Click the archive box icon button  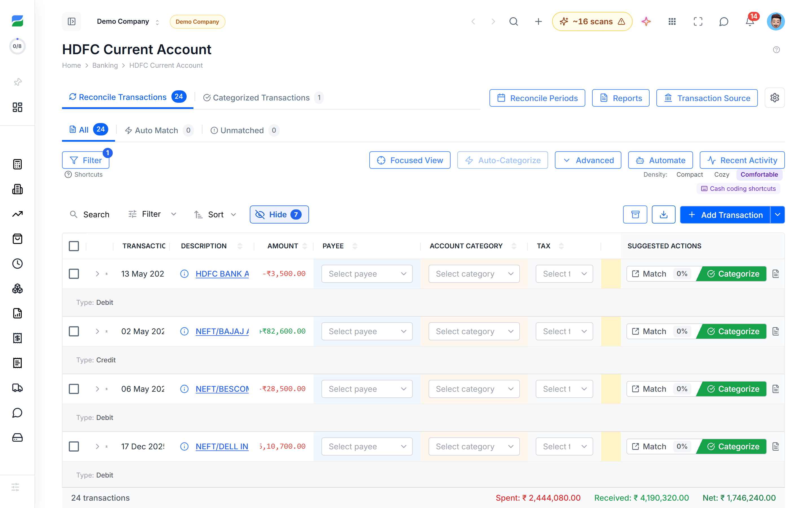point(635,215)
